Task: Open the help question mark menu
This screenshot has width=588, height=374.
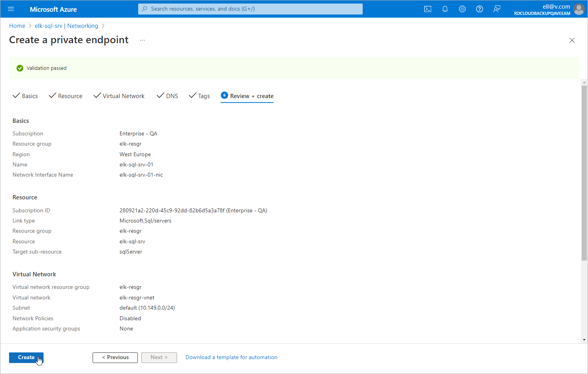Action: pyautogui.click(x=480, y=9)
